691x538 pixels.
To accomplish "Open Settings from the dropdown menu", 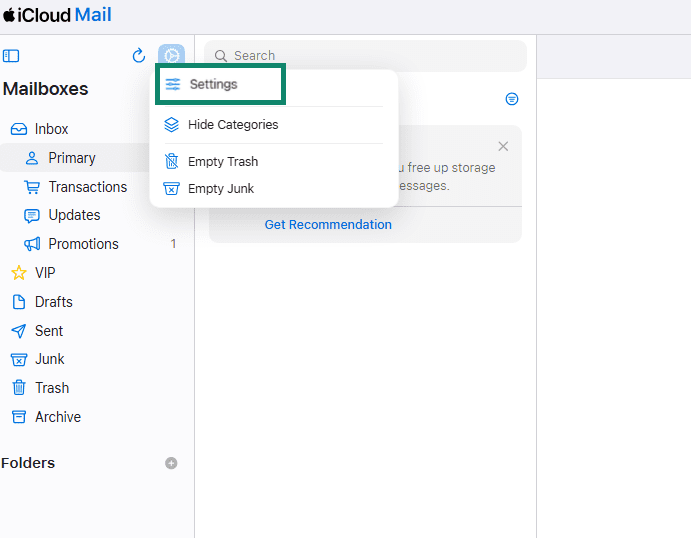I will coord(220,84).
